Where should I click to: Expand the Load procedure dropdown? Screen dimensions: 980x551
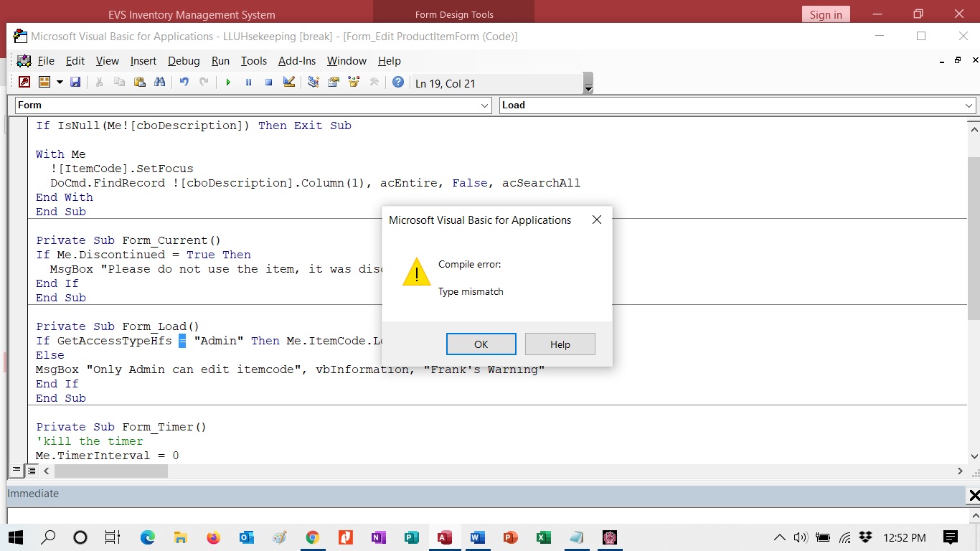pos(969,105)
